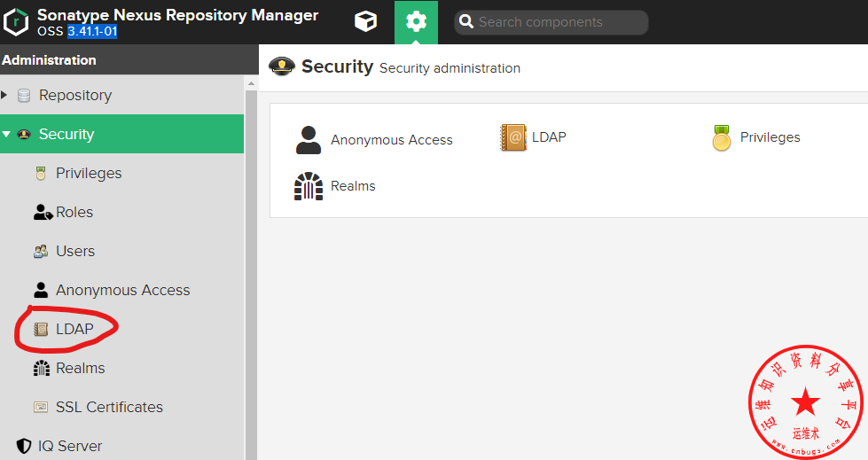Expand the Repository tree node

click(x=4, y=95)
